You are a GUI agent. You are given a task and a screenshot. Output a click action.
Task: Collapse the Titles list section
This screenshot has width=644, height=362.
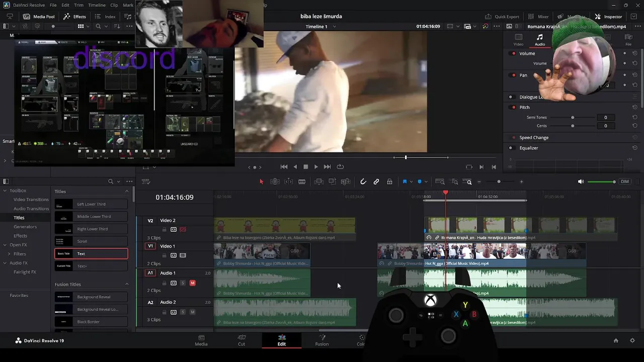tap(127, 192)
